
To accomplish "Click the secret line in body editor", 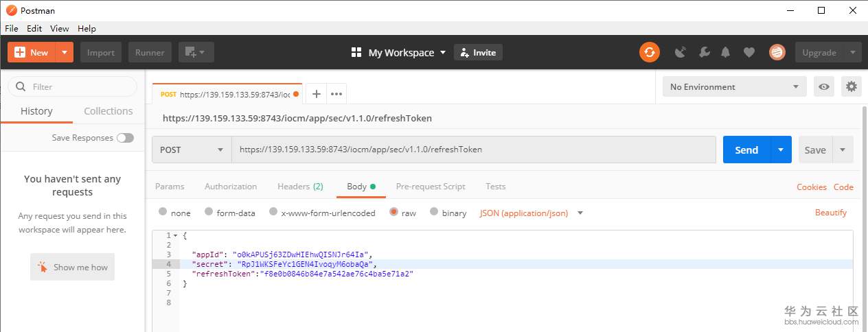I will pos(515,264).
